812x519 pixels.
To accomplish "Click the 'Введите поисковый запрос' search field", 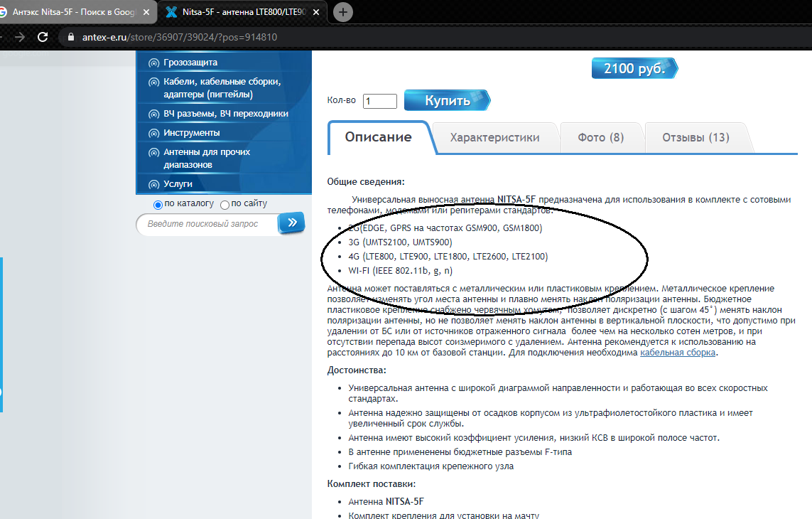I will click(x=207, y=224).
